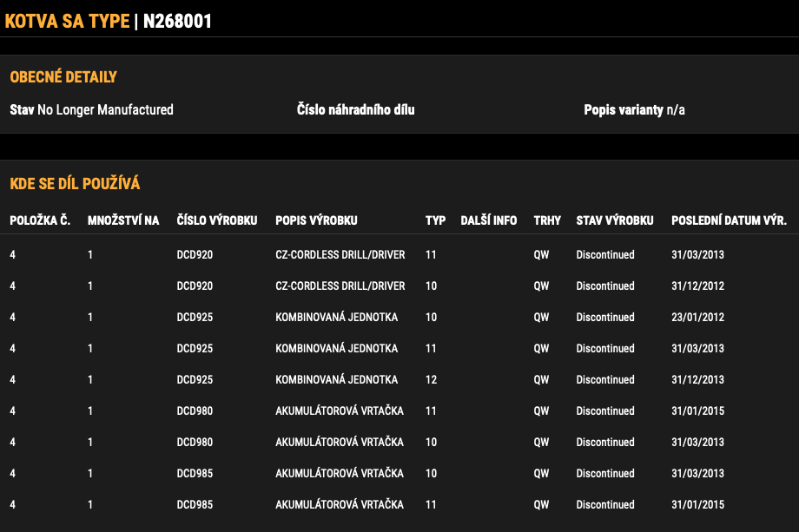
Task: Click the POPIS VÝROBKU column header
Action: (x=316, y=220)
